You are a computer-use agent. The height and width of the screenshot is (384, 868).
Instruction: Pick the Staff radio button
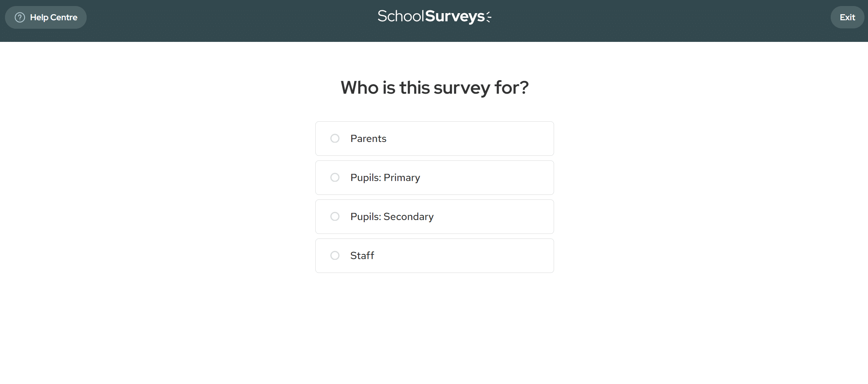(x=335, y=256)
